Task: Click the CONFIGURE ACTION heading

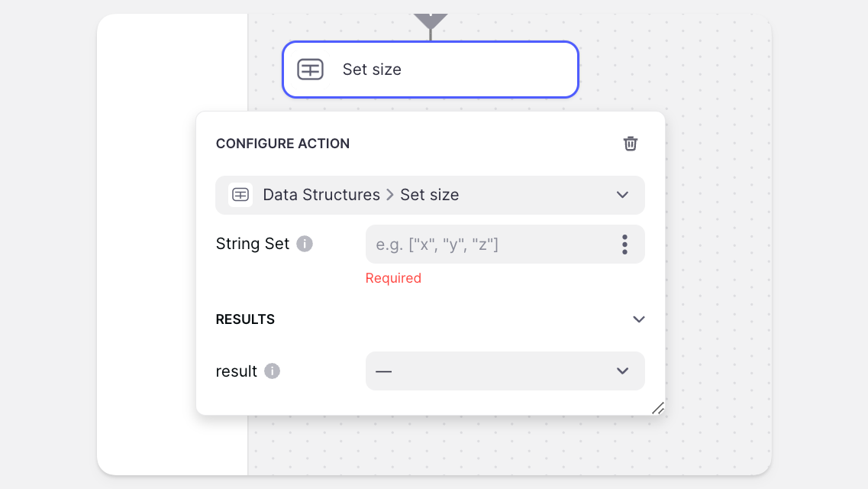Action: 282,144
